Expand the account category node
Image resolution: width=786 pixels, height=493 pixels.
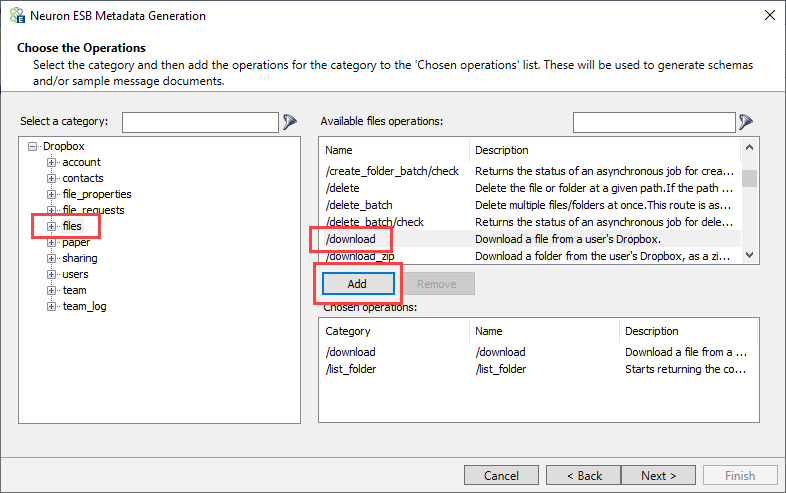[51, 162]
